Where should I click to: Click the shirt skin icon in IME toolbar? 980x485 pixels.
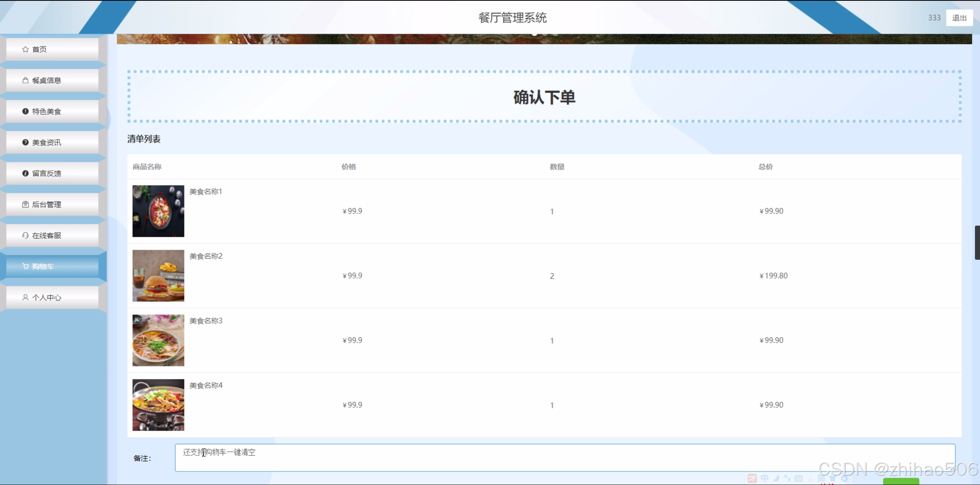(833, 478)
